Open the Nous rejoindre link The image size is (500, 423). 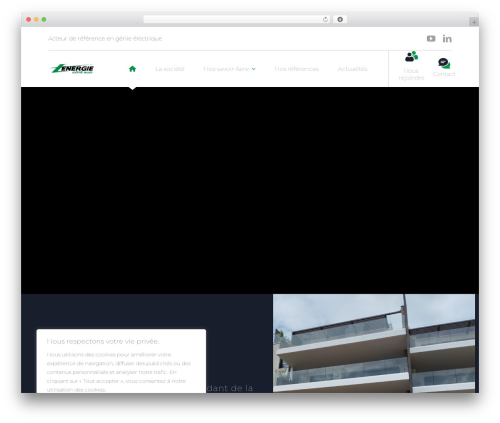(411, 74)
